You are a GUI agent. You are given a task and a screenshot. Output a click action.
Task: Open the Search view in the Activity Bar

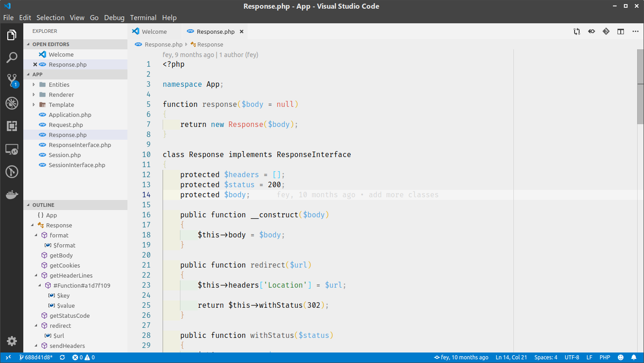11,57
